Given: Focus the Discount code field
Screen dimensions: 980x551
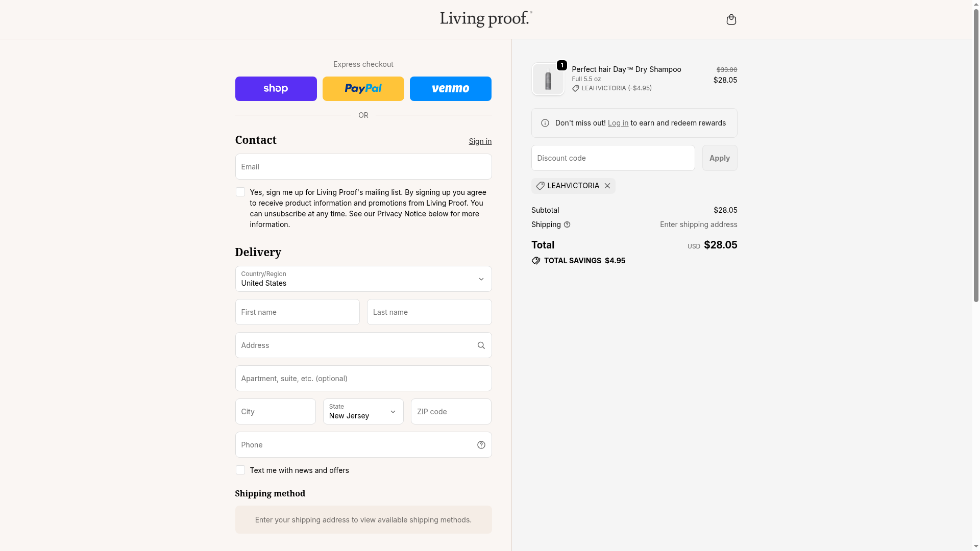Looking at the screenshot, I should [612, 158].
